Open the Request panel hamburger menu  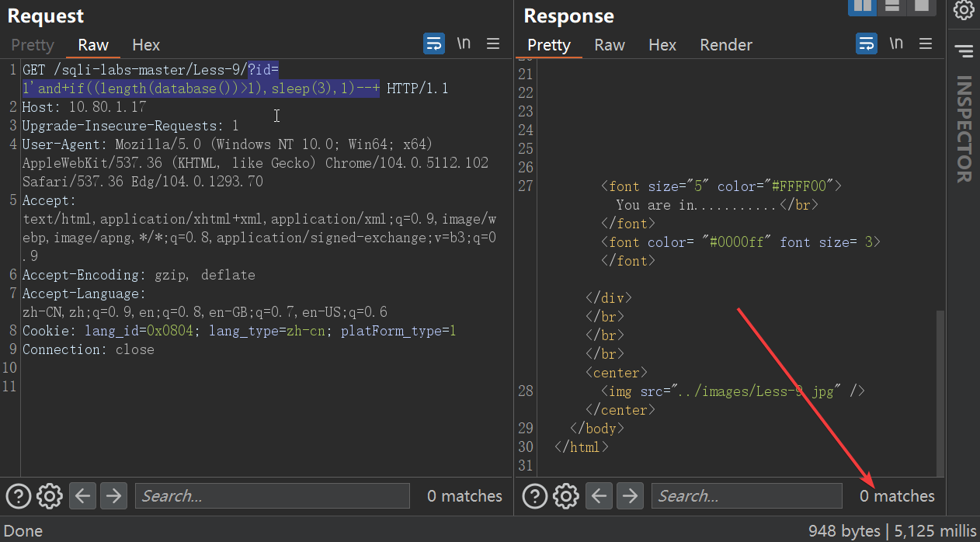pyautogui.click(x=493, y=43)
